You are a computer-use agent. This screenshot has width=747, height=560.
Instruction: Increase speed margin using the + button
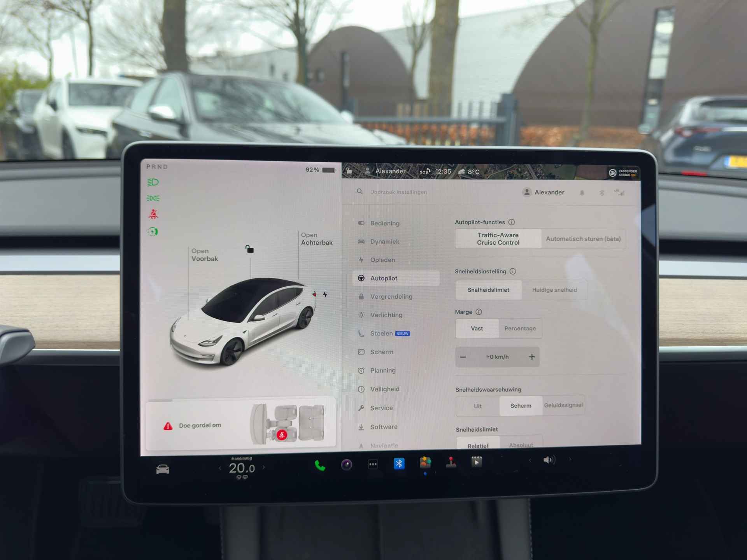pos(534,357)
